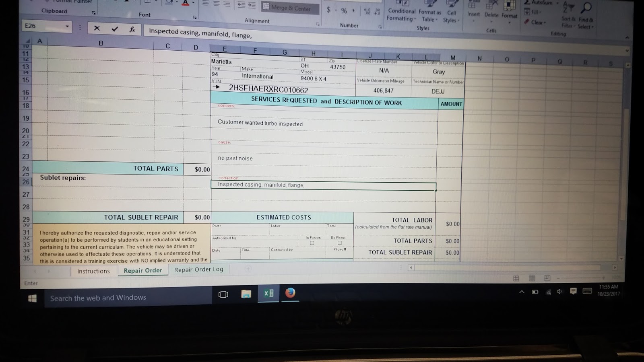Select the Select All corner triangle
Image resolution: width=644 pixels, height=362 pixels.
click(x=27, y=41)
